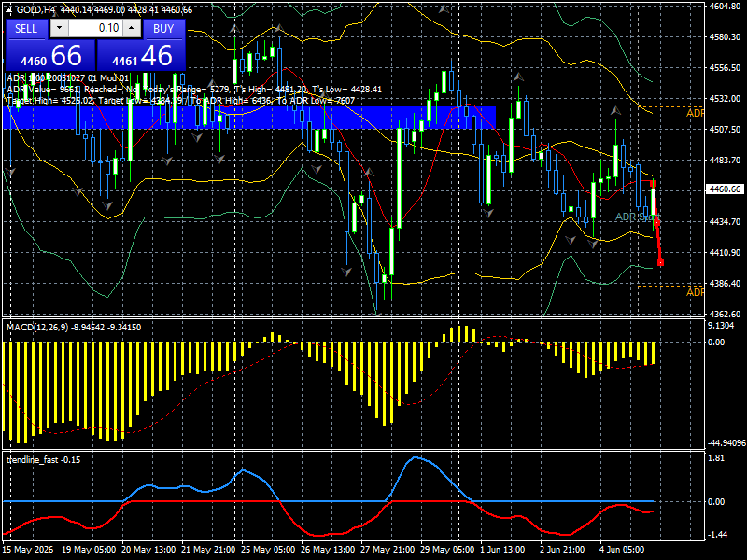This screenshot has height=560, width=747.
Task: Sell at the 4460.66 bid price tile
Action: coord(50,56)
